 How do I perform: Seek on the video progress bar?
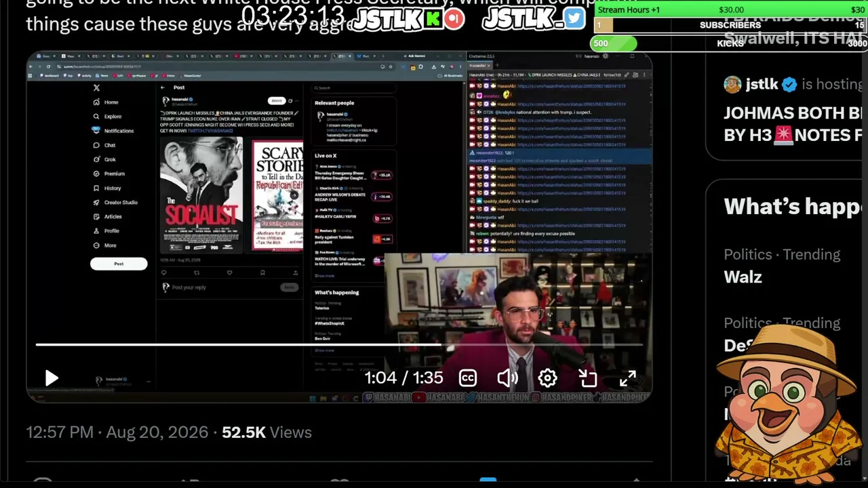339,345
